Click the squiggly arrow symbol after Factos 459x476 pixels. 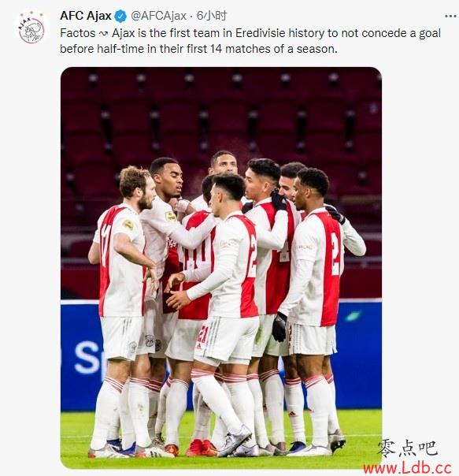coord(103,34)
